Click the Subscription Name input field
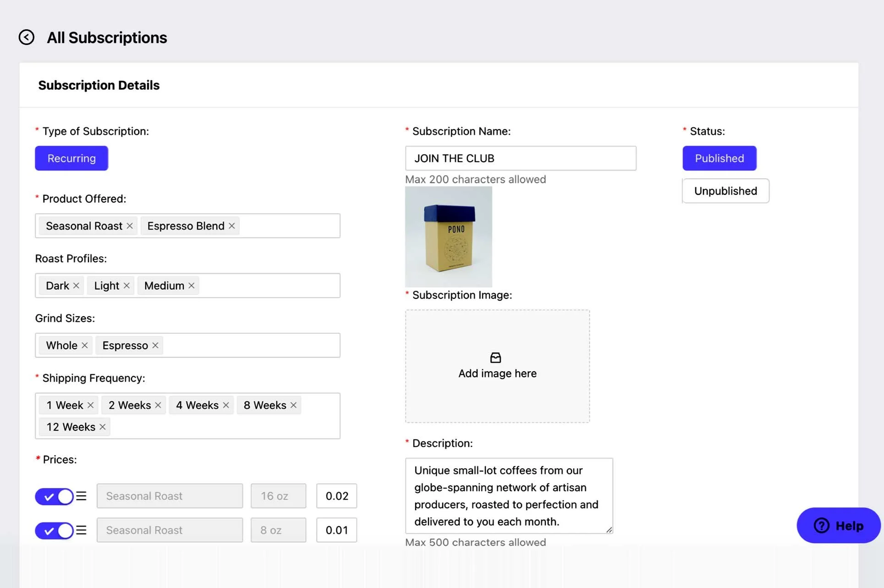Viewport: 884px width, 588px height. coord(521,158)
